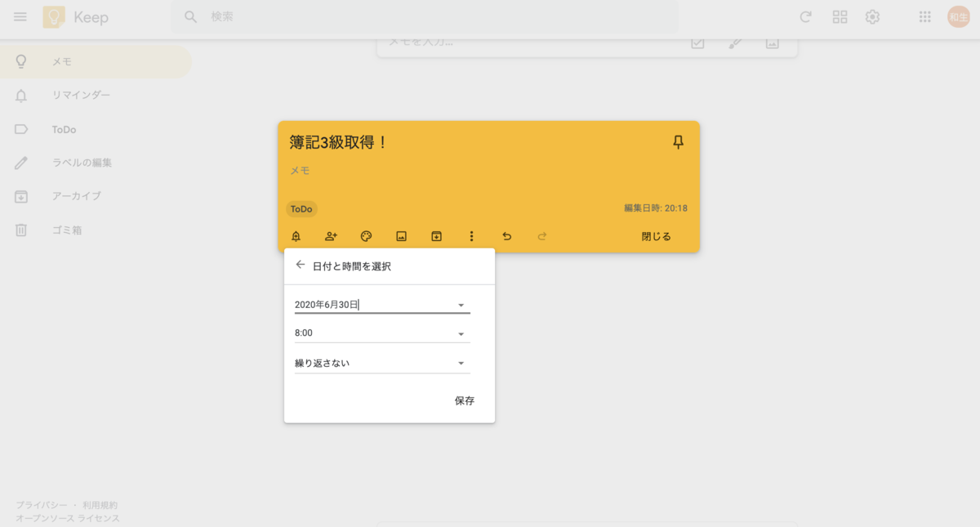Open the date dropdown 2020年6月30日
Screen dimensions: 980x527
coord(382,304)
